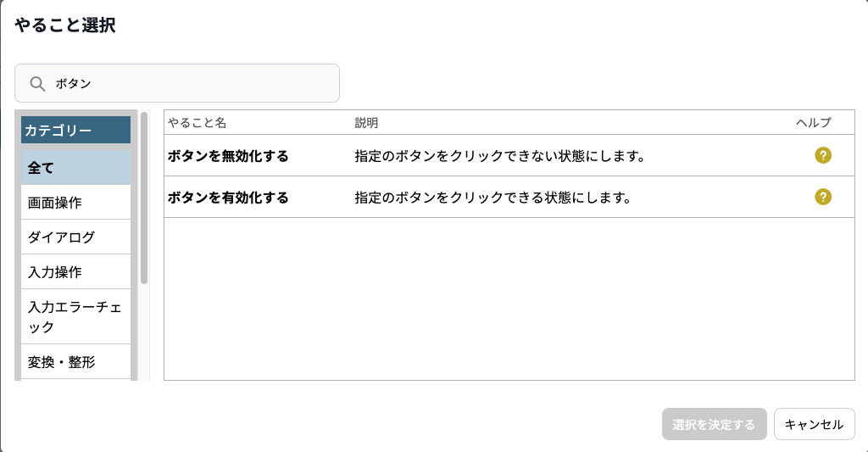Select the 全て category
The height and width of the screenshot is (452, 868).
pos(75,168)
